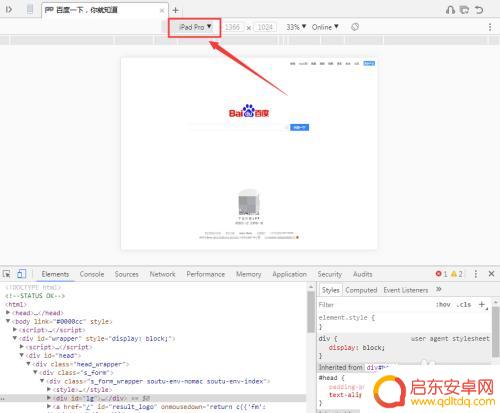
Task: Switch to the Console tab
Action: click(x=92, y=274)
